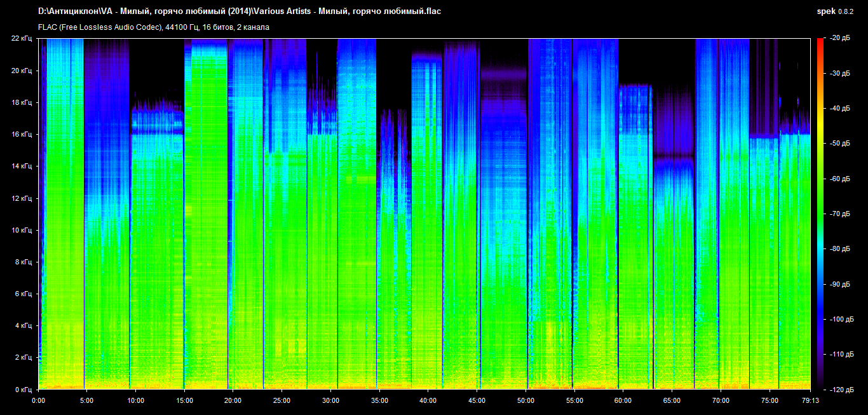Screen dimensions: 868x415
Task: Click the "75:00" time axis label
Action: point(770,401)
